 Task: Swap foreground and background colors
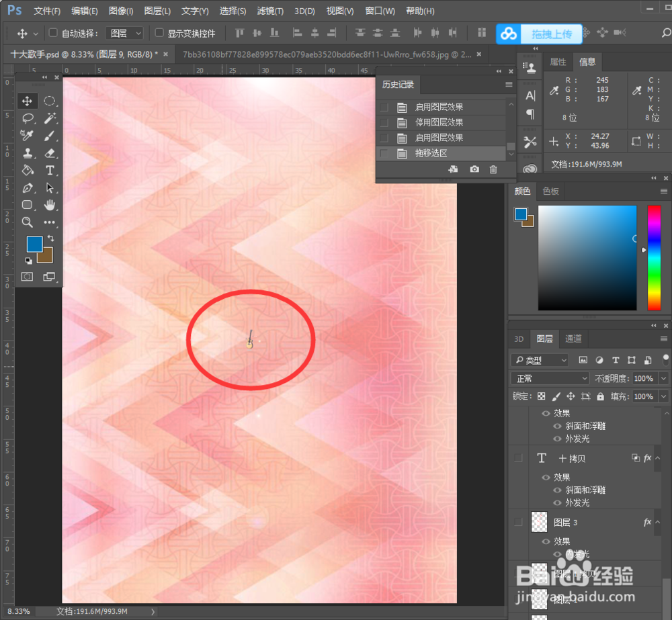click(x=50, y=238)
